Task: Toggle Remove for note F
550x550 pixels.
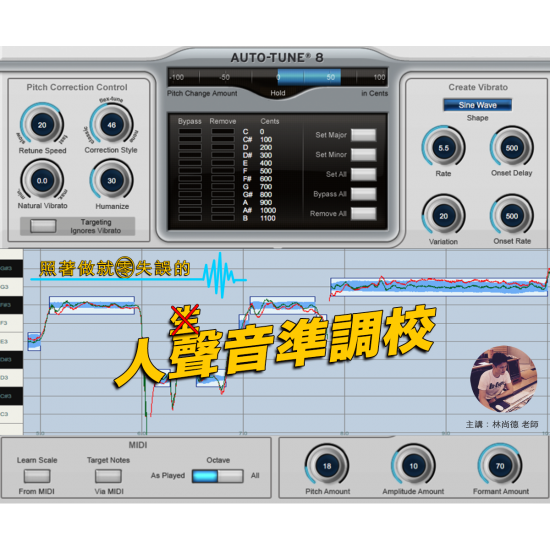Action: pos(223,170)
